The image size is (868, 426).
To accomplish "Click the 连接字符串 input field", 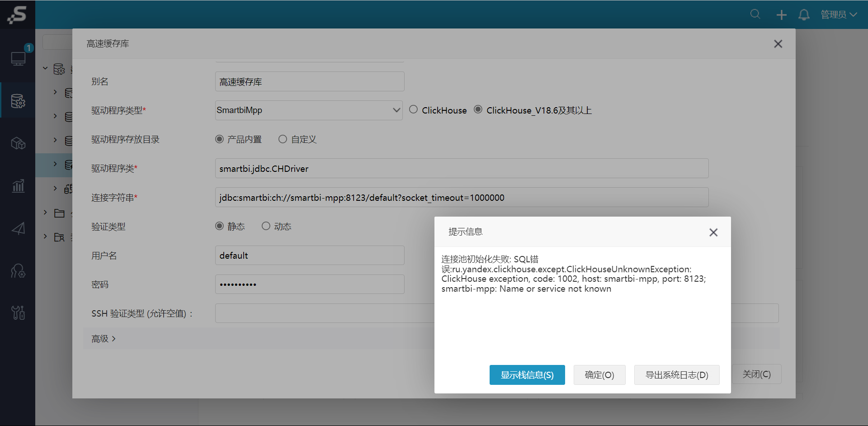I will coord(462,197).
